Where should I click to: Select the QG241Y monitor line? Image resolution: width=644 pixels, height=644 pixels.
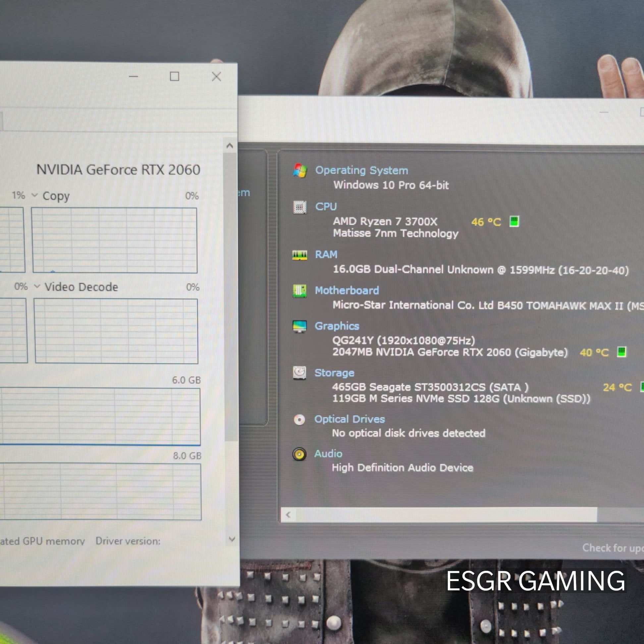point(403,340)
